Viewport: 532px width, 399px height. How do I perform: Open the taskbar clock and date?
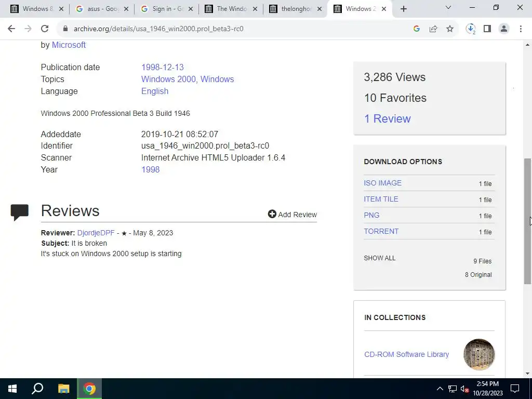coord(487,389)
